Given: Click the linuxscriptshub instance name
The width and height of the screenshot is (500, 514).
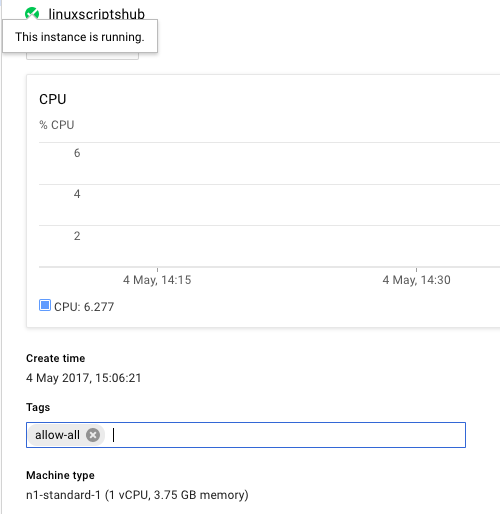Looking at the screenshot, I should [97, 14].
